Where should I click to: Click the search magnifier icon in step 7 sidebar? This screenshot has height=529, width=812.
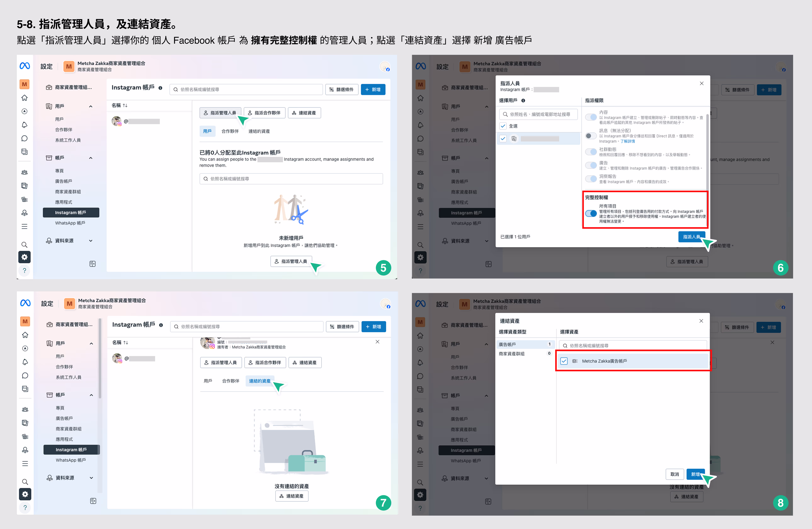pyautogui.click(x=25, y=482)
